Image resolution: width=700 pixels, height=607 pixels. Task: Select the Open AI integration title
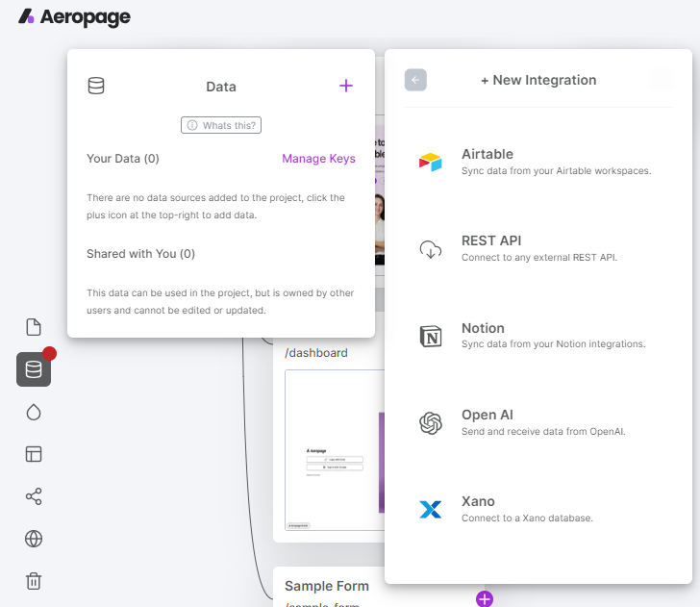tap(487, 415)
